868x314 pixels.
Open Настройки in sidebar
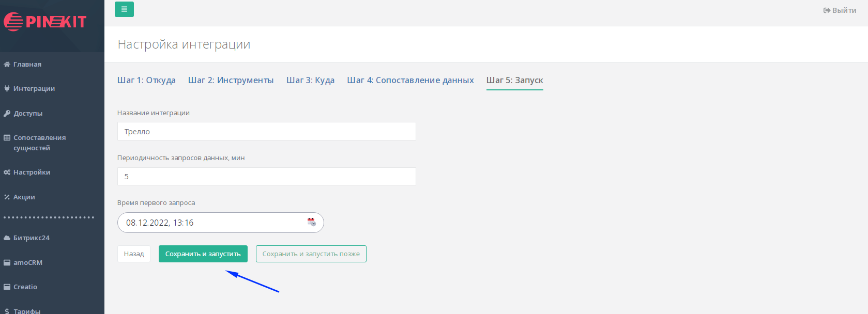[32, 172]
